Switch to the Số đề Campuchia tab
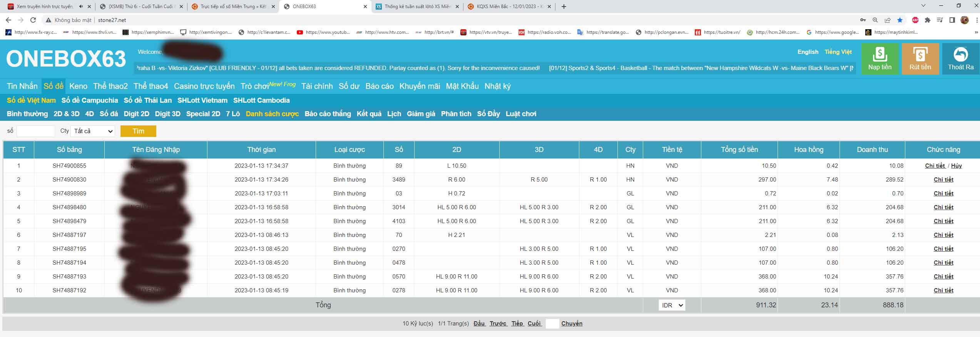Image resolution: width=980 pixels, height=337 pixels. pos(90,100)
